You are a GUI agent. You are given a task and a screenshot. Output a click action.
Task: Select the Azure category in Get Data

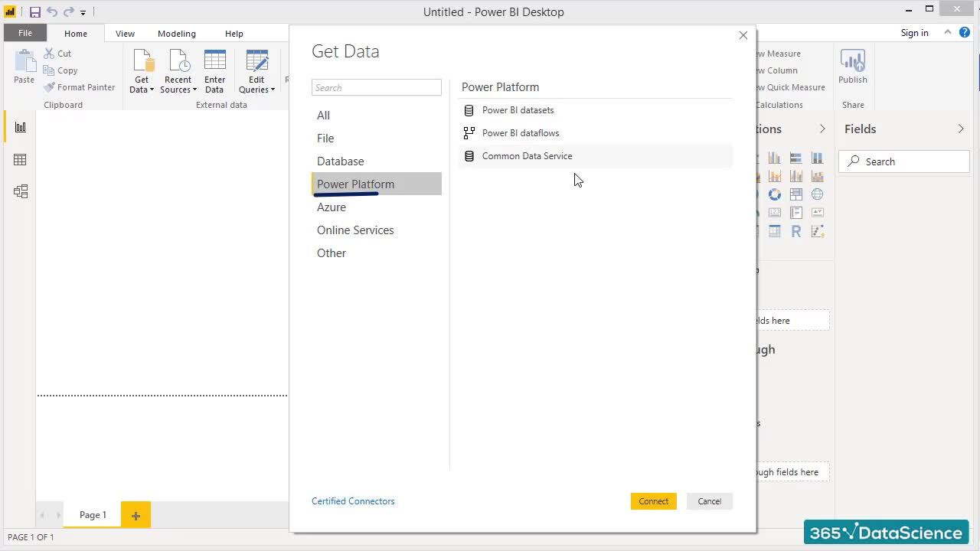point(377,207)
